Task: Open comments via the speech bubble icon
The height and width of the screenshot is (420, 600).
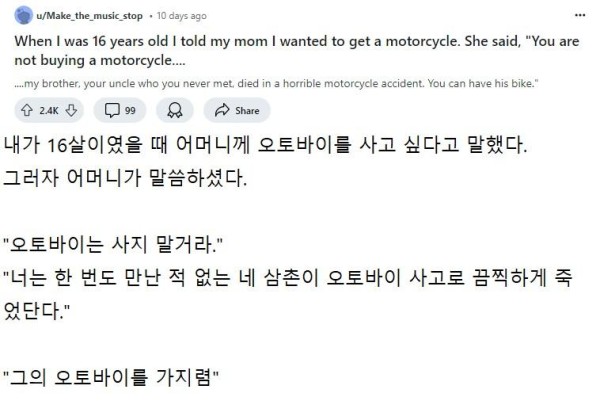Action: [112, 111]
